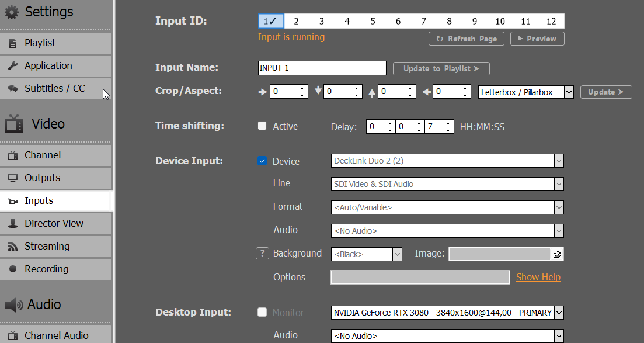644x343 pixels.
Task: Uncheck the Device checkbox under Device Input
Action: point(262,161)
